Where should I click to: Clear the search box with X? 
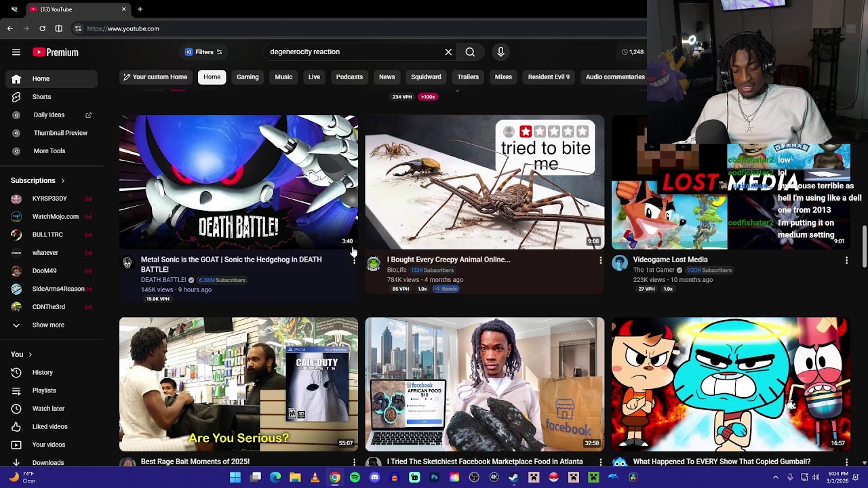(448, 52)
